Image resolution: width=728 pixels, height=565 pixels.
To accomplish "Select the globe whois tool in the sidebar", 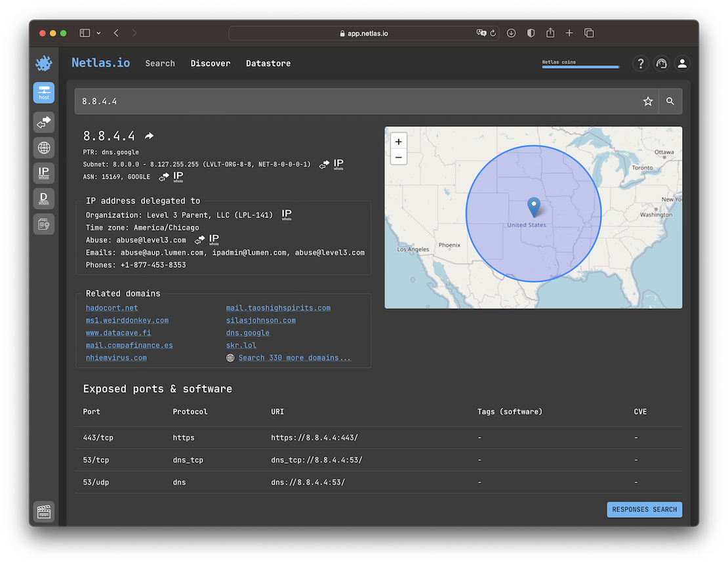I will 43,148.
